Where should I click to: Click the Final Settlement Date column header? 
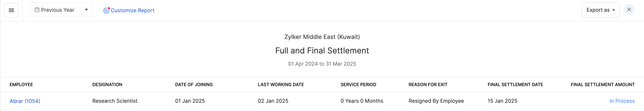[x=515, y=85]
